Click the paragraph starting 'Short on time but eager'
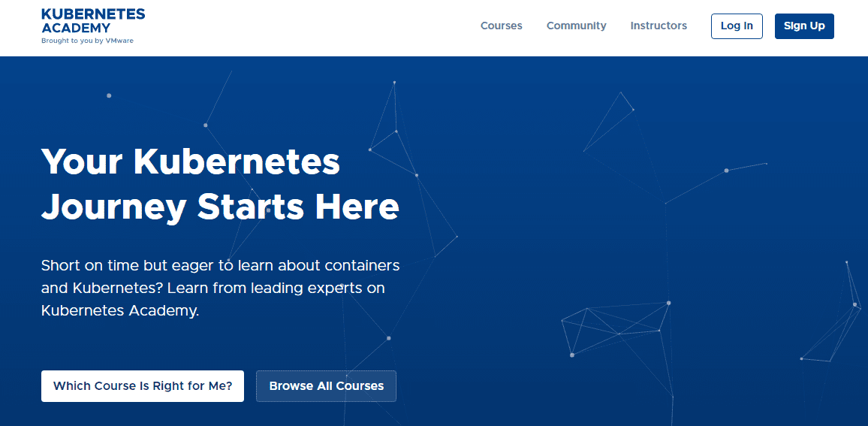Image resolution: width=868 pixels, height=426 pixels. [x=220, y=288]
